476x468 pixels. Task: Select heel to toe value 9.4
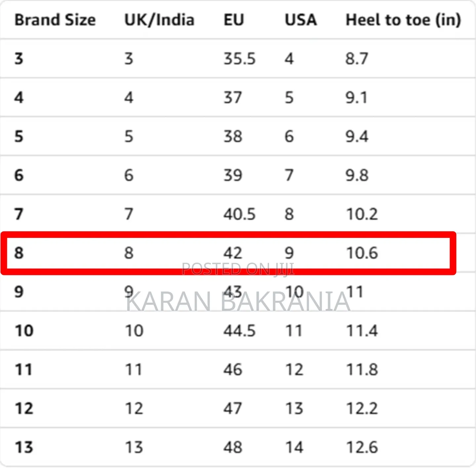point(357,136)
